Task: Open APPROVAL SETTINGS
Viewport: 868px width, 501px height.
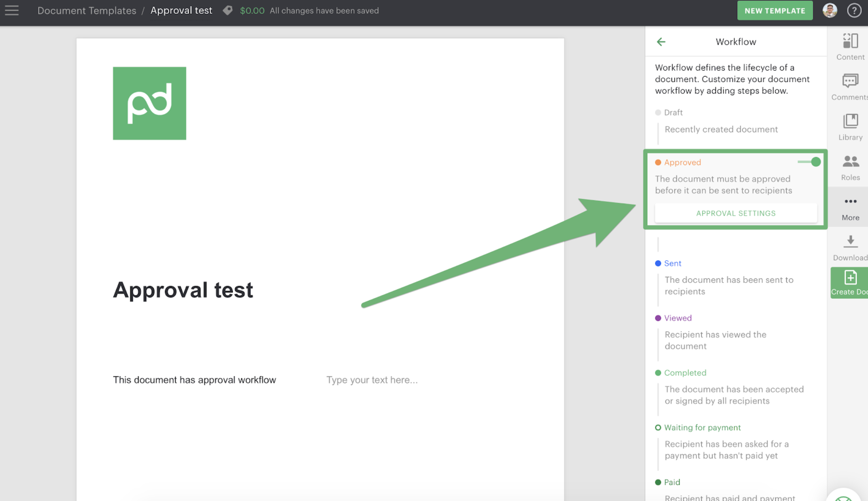Action: tap(736, 213)
